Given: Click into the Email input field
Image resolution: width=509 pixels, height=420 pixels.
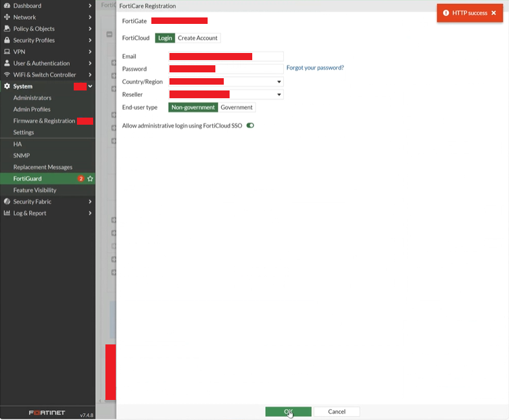Looking at the screenshot, I should point(226,56).
